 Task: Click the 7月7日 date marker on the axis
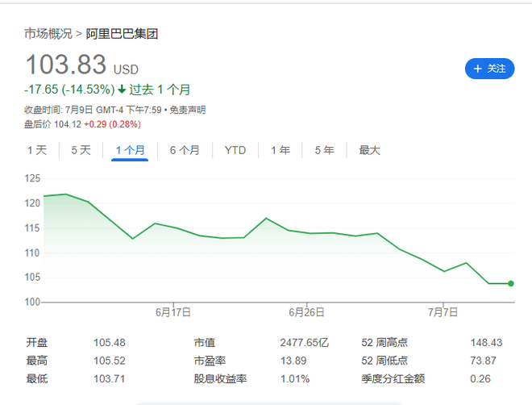tap(443, 312)
